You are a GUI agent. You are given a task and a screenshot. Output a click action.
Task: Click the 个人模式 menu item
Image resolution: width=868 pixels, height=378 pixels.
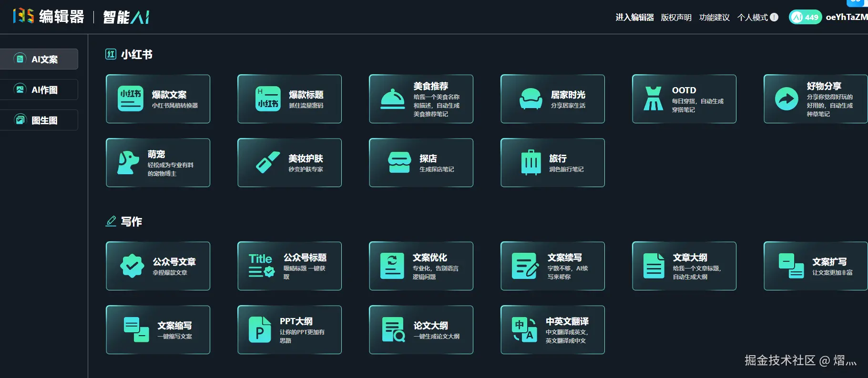(x=757, y=18)
